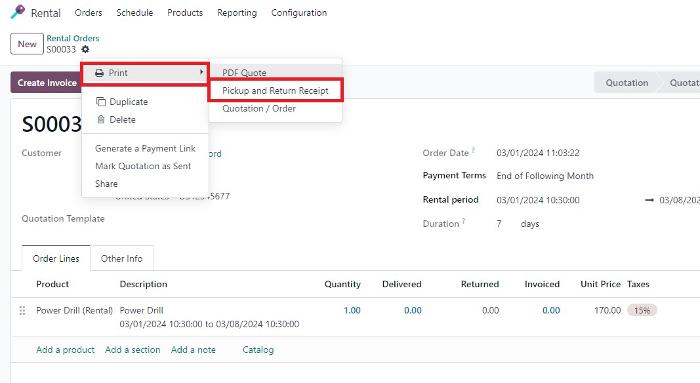Screen dimensions: 700x383
Task: Click the 15% tax tag
Action: [x=642, y=311]
